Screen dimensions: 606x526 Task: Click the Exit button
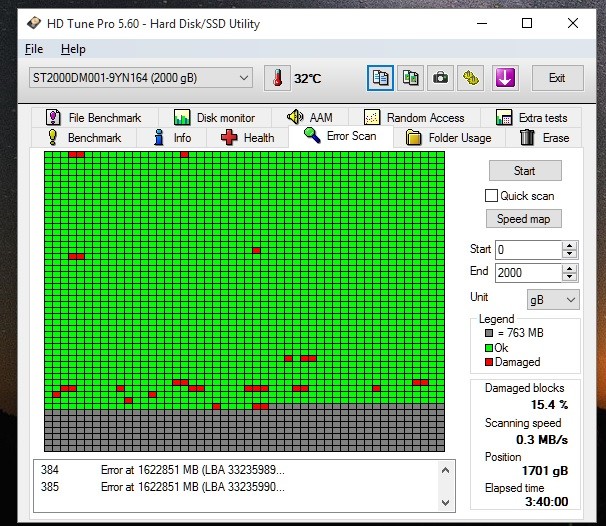tap(557, 78)
